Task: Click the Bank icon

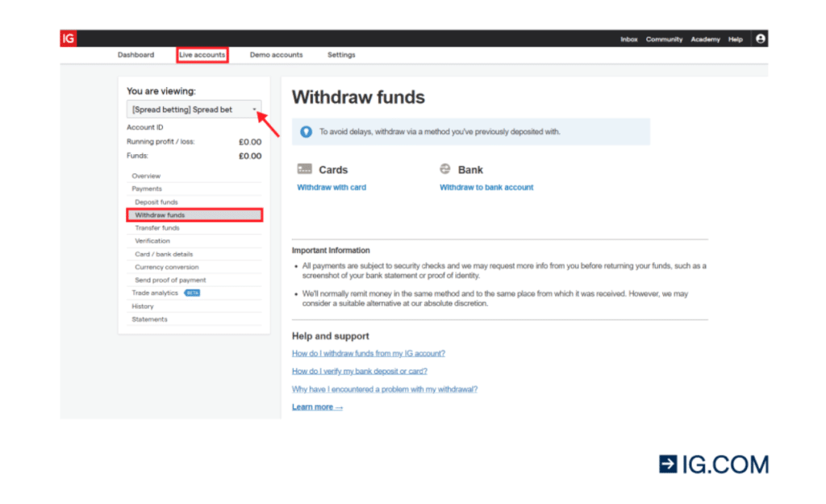Action: click(x=445, y=169)
